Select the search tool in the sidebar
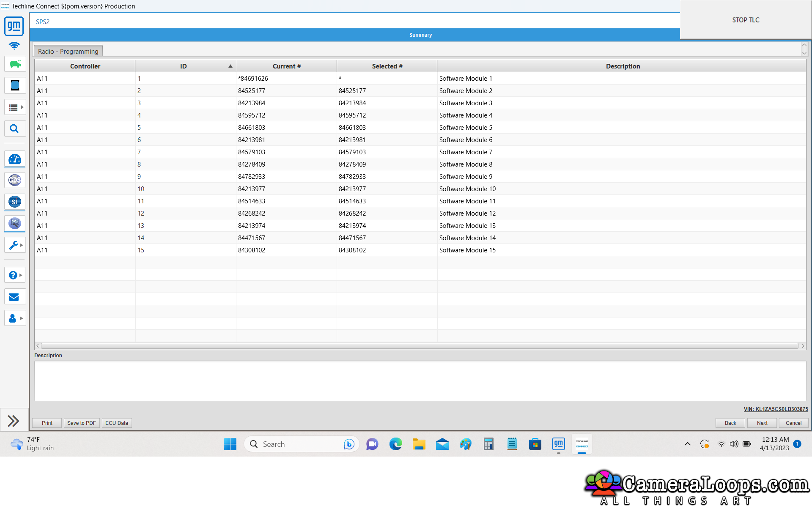This screenshot has height=509, width=812. click(x=15, y=128)
